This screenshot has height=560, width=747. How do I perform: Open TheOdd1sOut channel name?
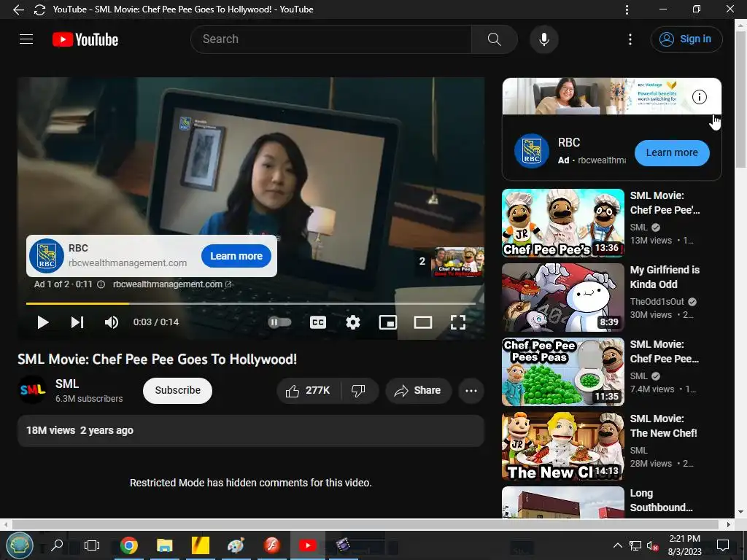coord(657,301)
